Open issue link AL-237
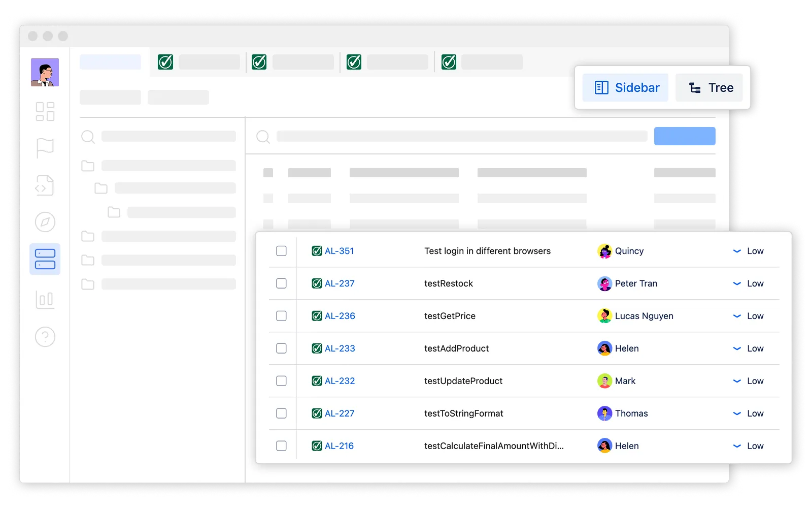This screenshot has height=508, width=812. (x=340, y=283)
